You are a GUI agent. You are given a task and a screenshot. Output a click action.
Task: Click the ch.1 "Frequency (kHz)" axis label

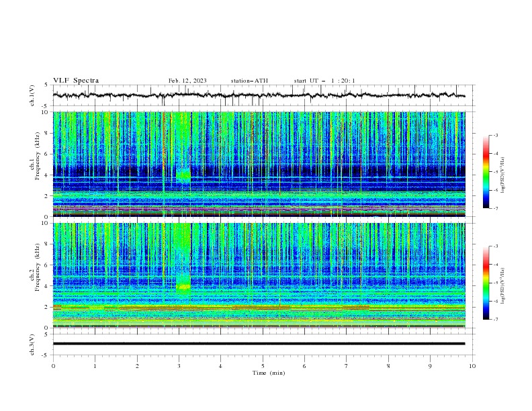point(37,154)
